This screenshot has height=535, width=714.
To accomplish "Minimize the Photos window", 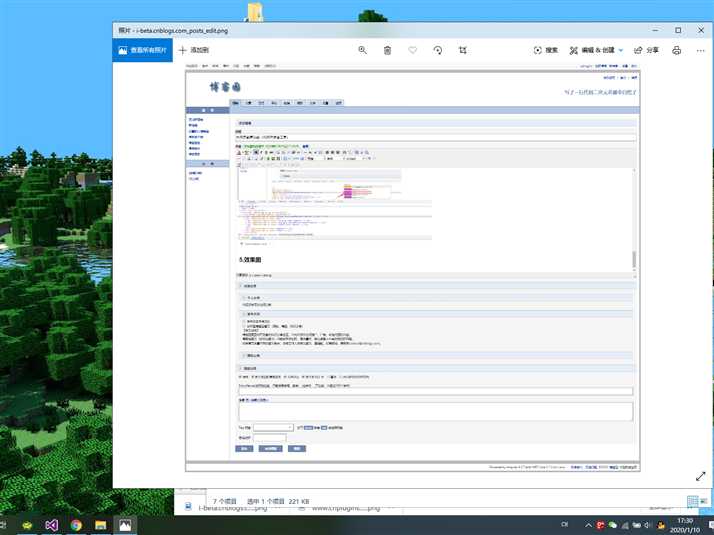I will click(655, 30).
